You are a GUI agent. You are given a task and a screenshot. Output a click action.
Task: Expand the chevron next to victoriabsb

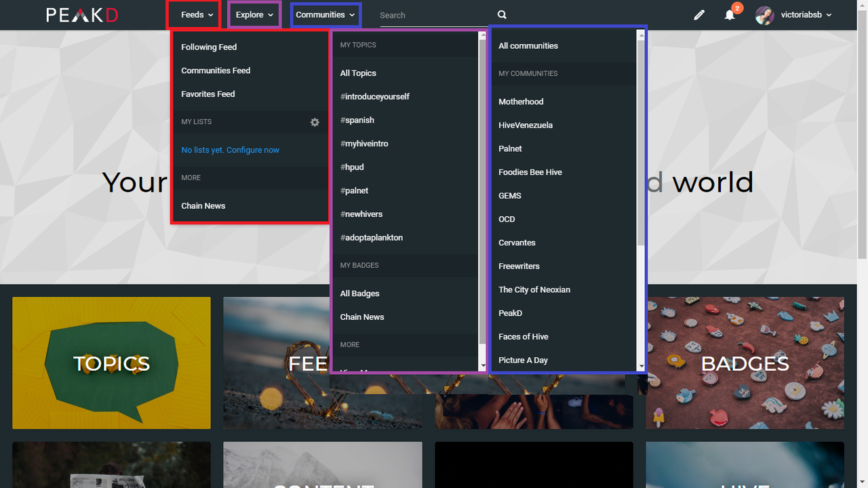(x=829, y=14)
